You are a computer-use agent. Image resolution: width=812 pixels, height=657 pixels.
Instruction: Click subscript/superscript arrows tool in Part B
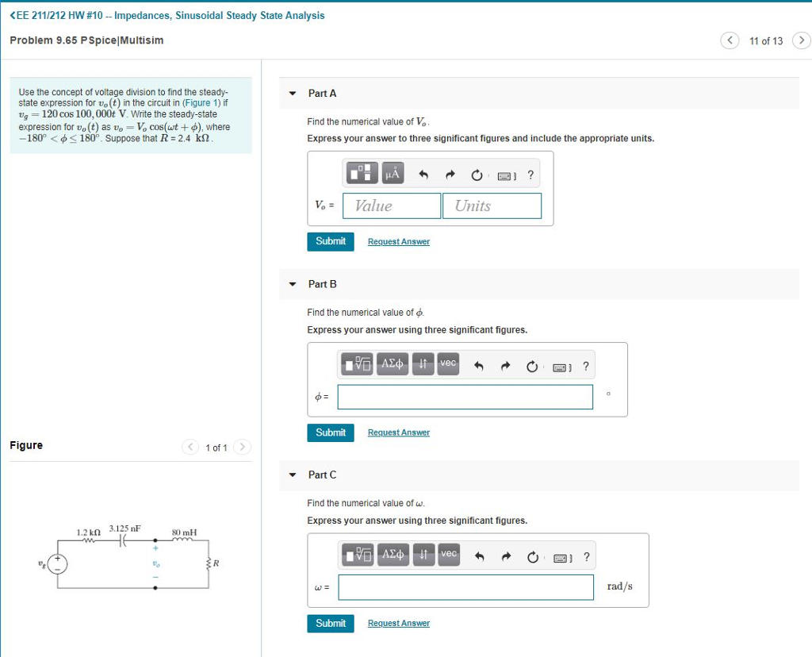(x=423, y=363)
